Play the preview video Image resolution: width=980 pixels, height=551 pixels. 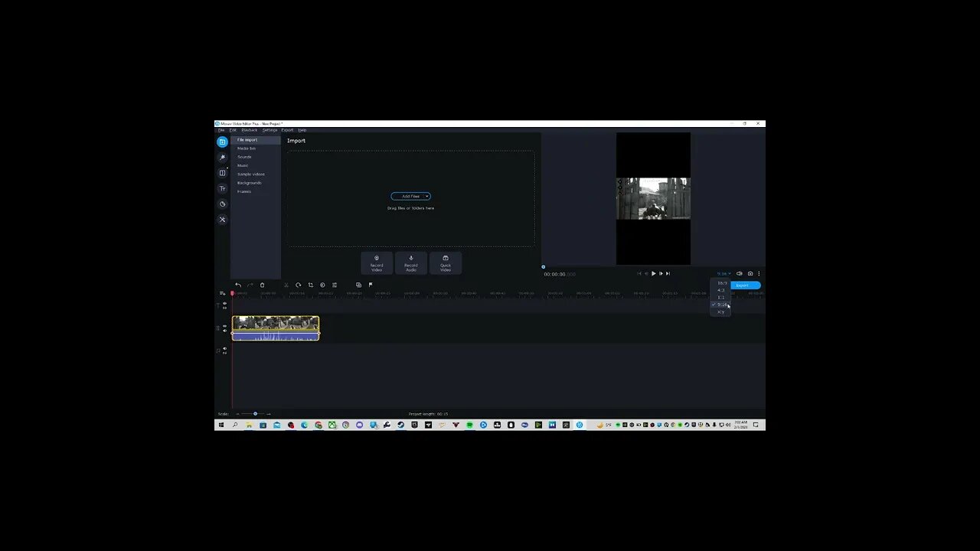click(653, 273)
